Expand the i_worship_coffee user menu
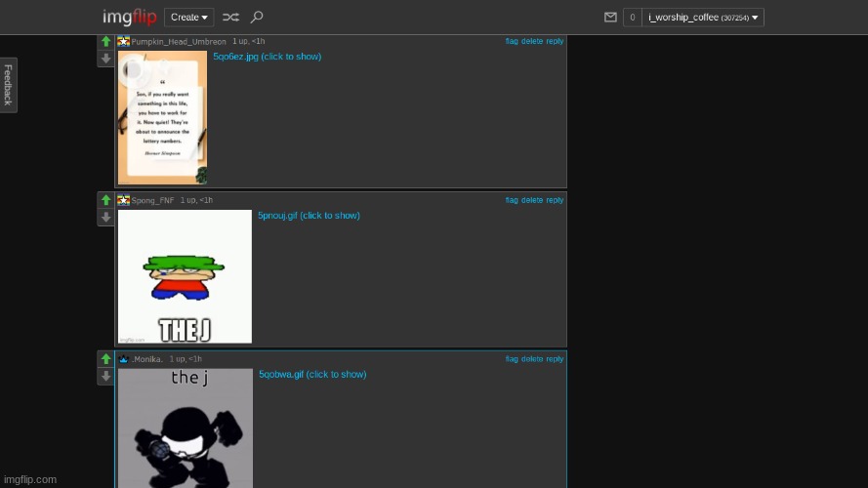The image size is (868, 488). pyautogui.click(x=703, y=17)
